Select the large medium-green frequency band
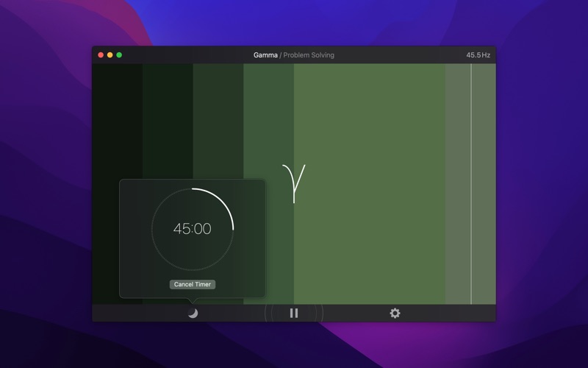The width and height of the screenshot is (588, 368). click(370, 184)
